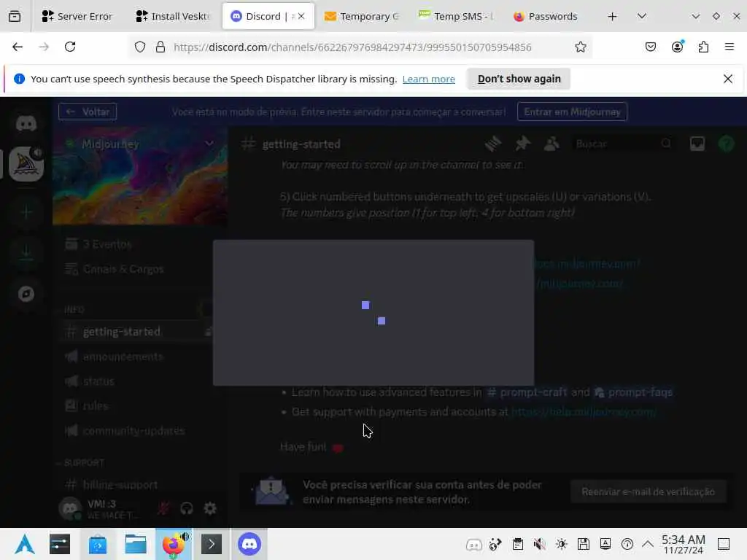Image resolution: width=747 pixels, height=560 pixels.
Task: Open the prompt-faqs channel link
Action: [634, 392]
